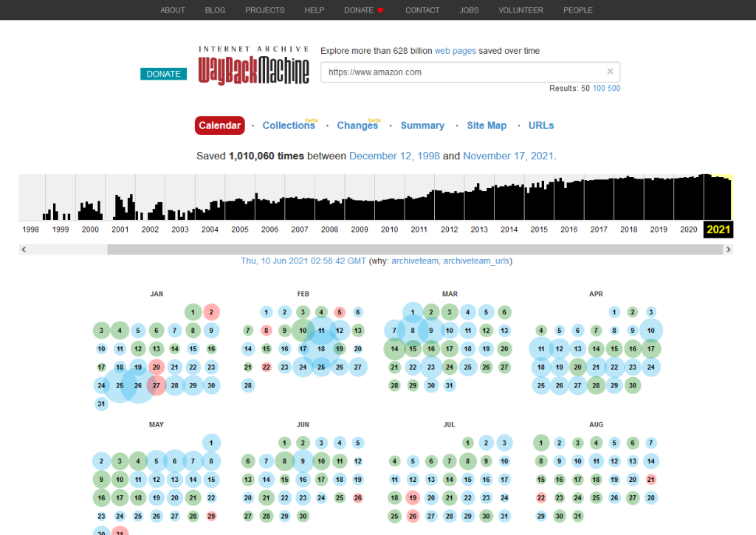756x535 pixels.
Task: Show 100 results per page
Action: (598, 89)
